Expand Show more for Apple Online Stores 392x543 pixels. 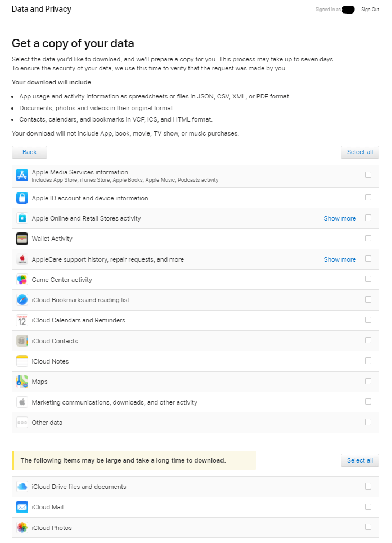pos(340,218)
